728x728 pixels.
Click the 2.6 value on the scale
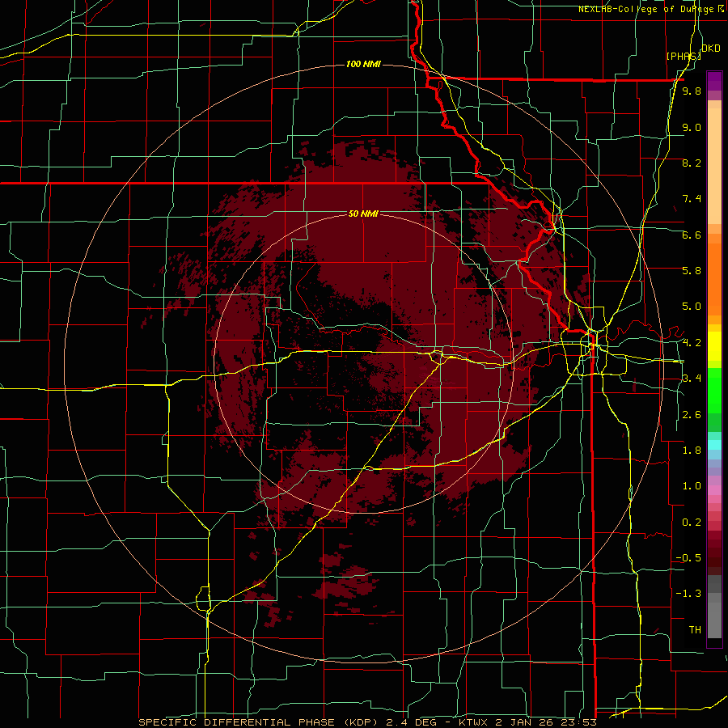(692, 415)
